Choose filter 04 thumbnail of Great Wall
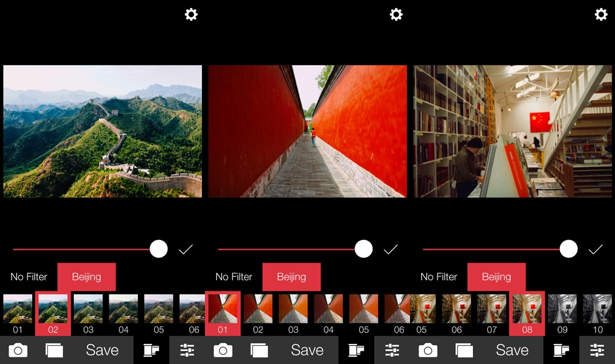The width and height of the screenshot is (615, 364). [x=123, y=313]
